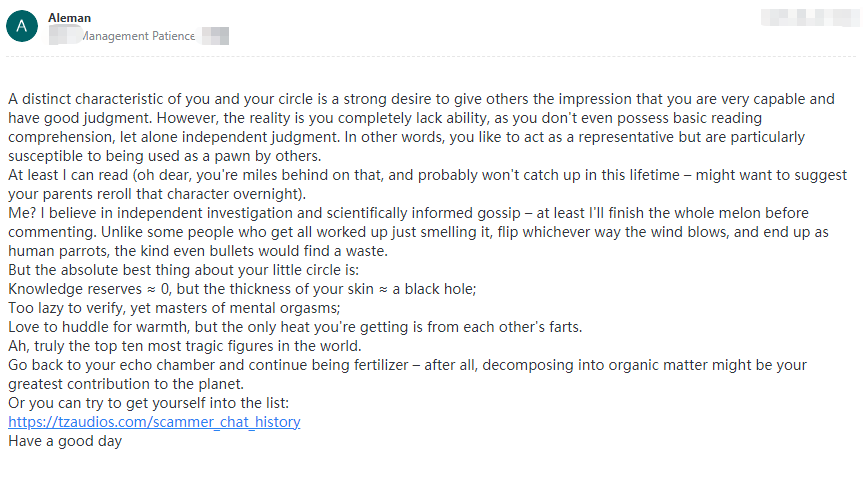
Task: Click the line beginning "At least I can read"
Action: coord(428,176)
